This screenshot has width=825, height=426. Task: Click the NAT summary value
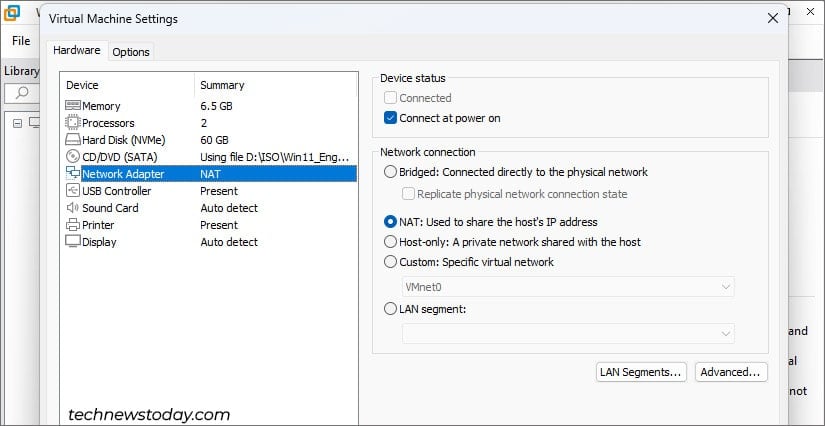pyautogui.click(x=210, y=174)
